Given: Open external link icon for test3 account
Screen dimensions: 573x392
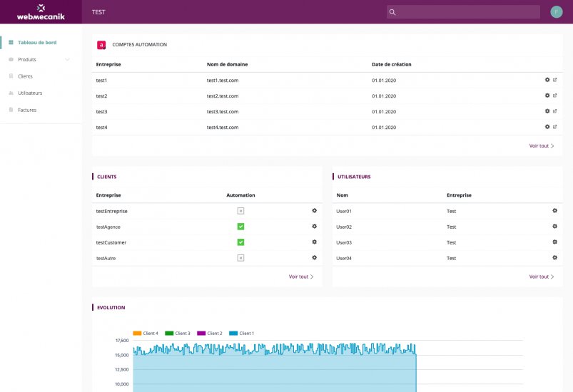Looking at the screenshot, I should coord(554,111).
